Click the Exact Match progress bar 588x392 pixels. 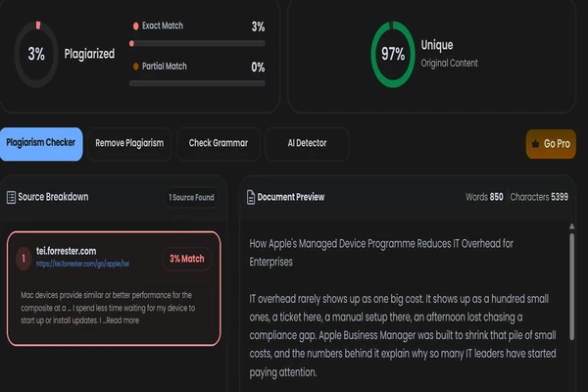pyautogui.click(x=197, y=43)
